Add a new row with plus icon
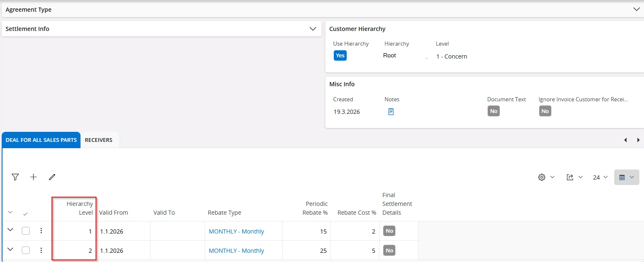This screenshot has height=262, width=644. pos(34,177)
